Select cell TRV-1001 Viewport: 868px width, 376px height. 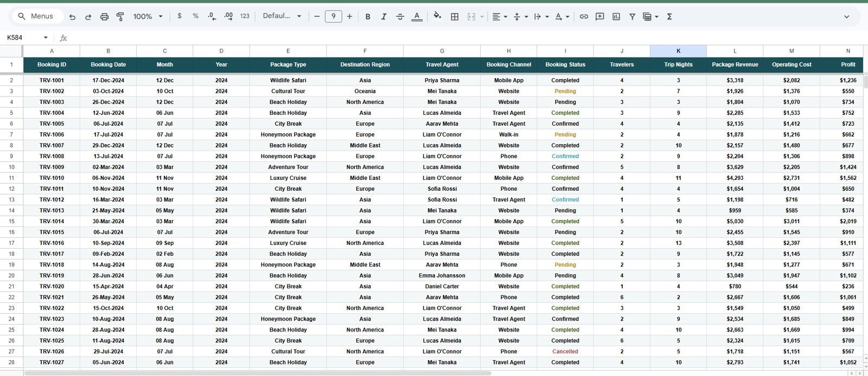pyautogui.click(x=52, y=80)
